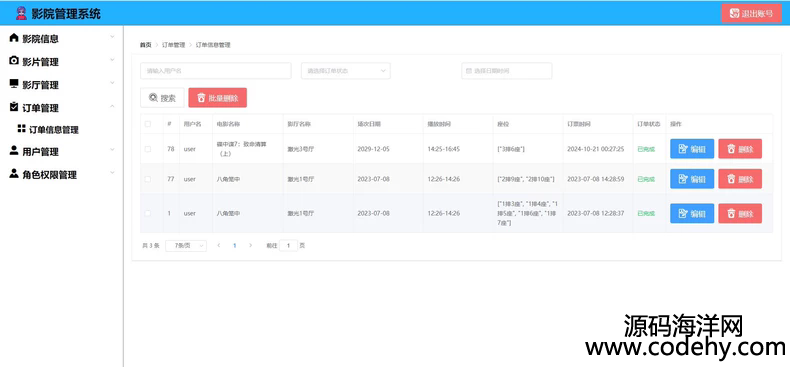This screenshot has height=367, width=790.
Task: Click the person icon beside 用户管理
Action: coord(14,151)
